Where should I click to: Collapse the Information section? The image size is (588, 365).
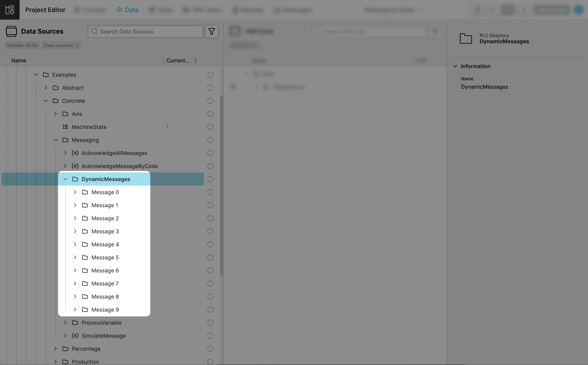click(455, 66)
